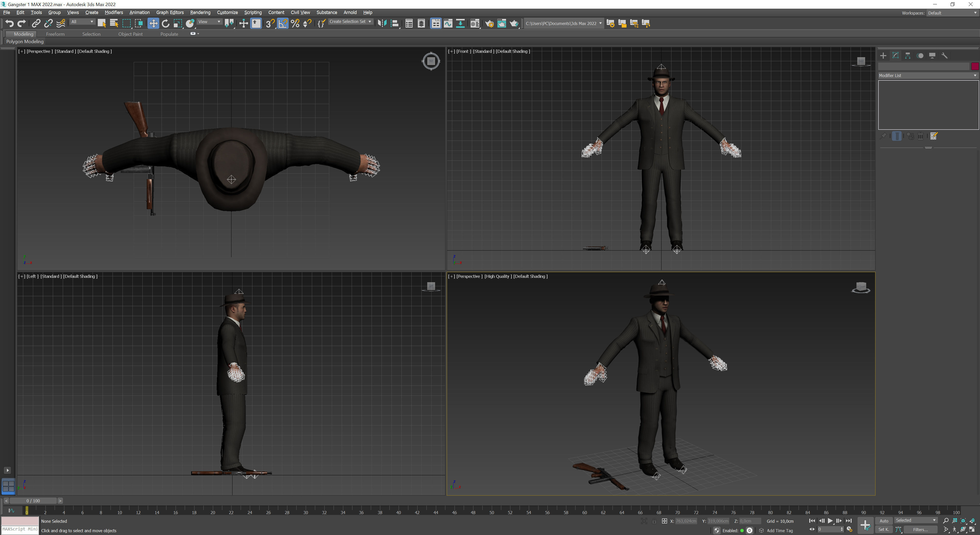Play the animation
Screen dimensions: 980x535
point(830,520)
